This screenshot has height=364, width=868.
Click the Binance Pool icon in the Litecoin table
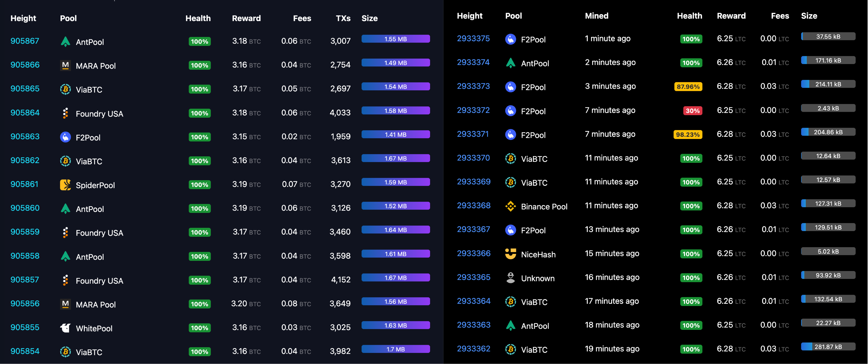[x=510, y=206]
